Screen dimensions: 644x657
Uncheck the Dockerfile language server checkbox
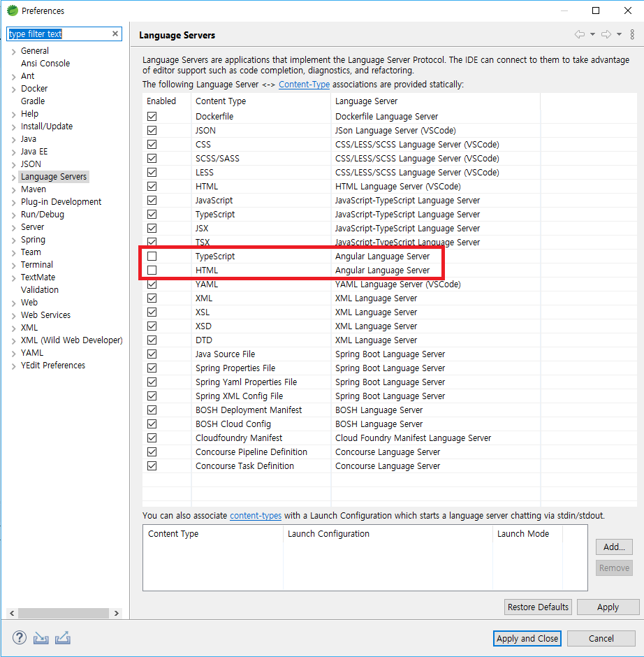(x=152, y=117)
